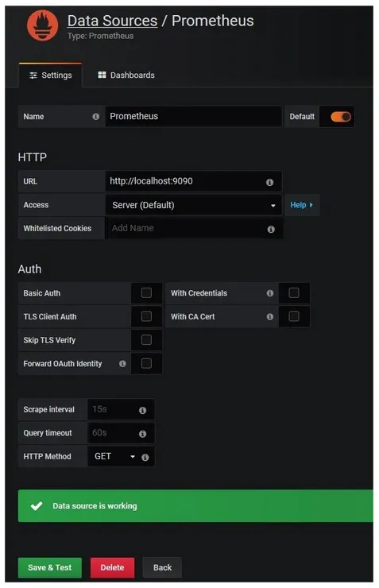Click the Auth section heading

click(x=29, y=269)
